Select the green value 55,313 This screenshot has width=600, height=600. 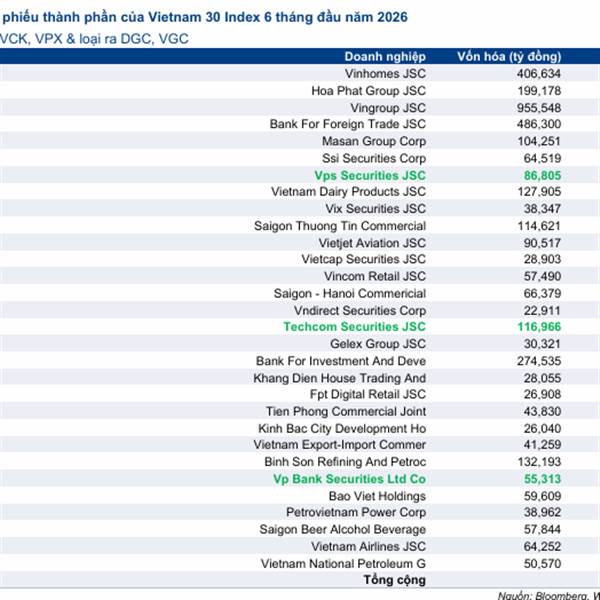tap(542, 479)
